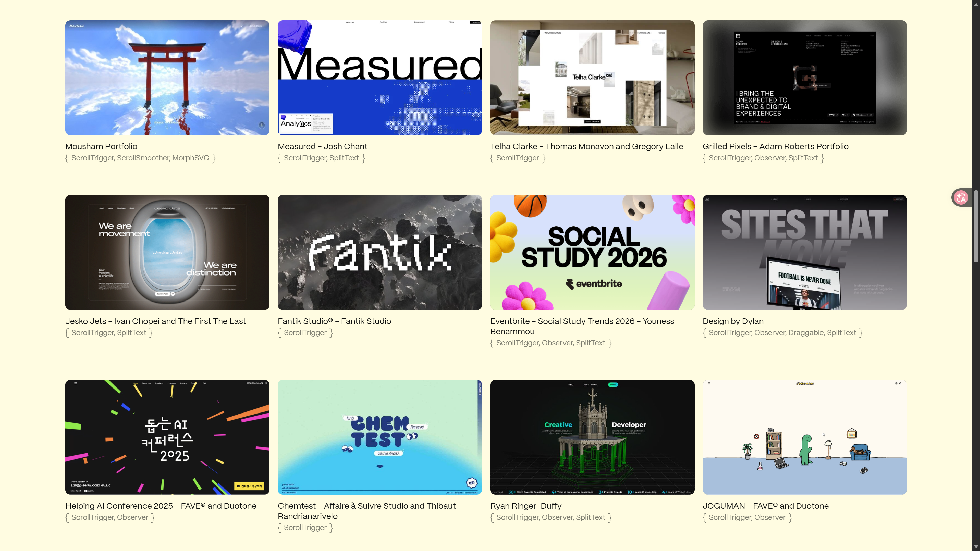Open Jesko Jets airplane window thumbnail

point(167,252)
